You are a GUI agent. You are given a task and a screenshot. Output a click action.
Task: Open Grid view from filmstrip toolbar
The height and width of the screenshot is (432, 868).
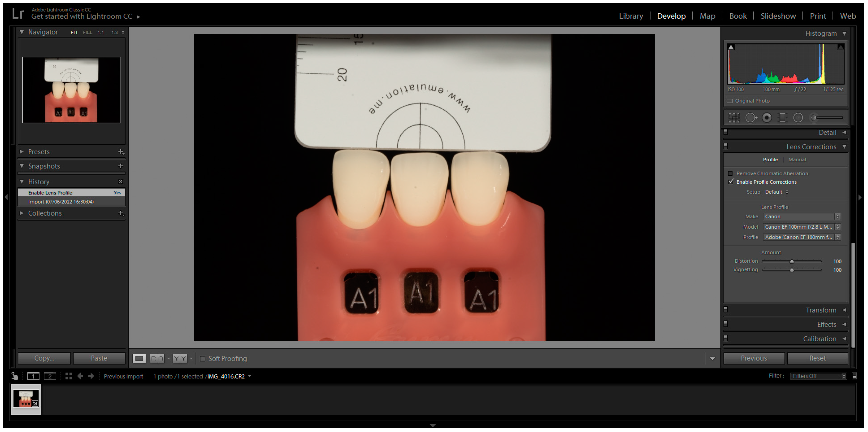coord(69,376)
